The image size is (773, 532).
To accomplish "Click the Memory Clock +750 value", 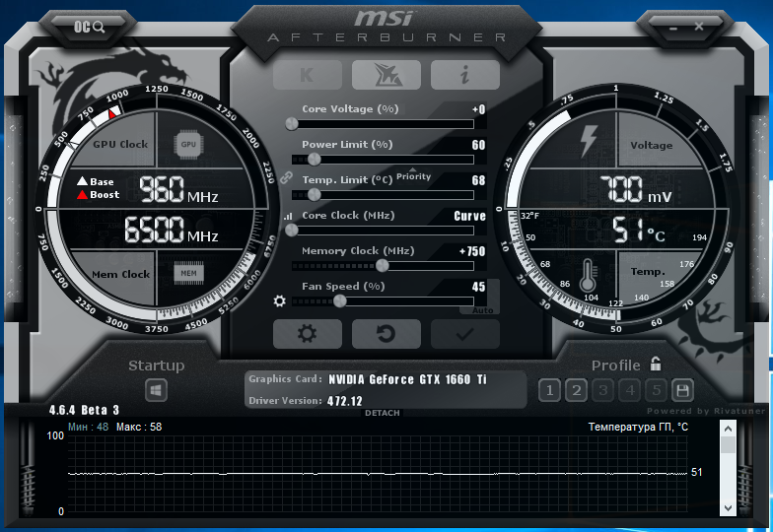I will click(x=472, y=251).
